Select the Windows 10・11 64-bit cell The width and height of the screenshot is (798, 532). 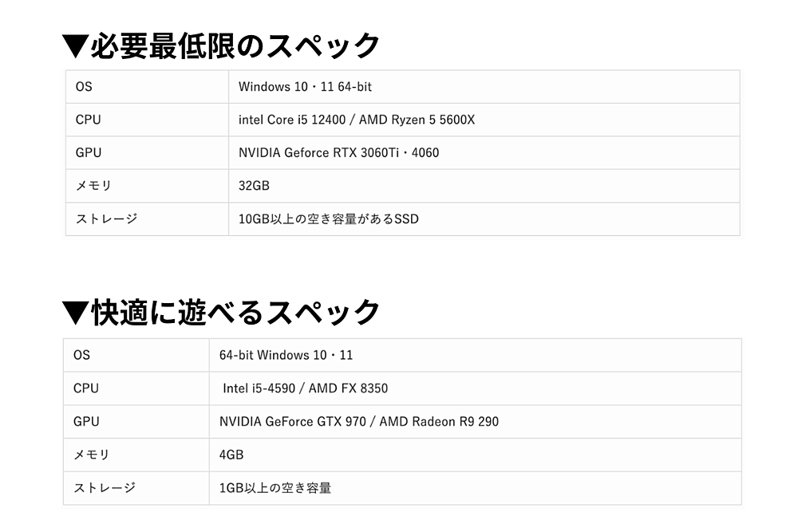[x=305, y=87]
